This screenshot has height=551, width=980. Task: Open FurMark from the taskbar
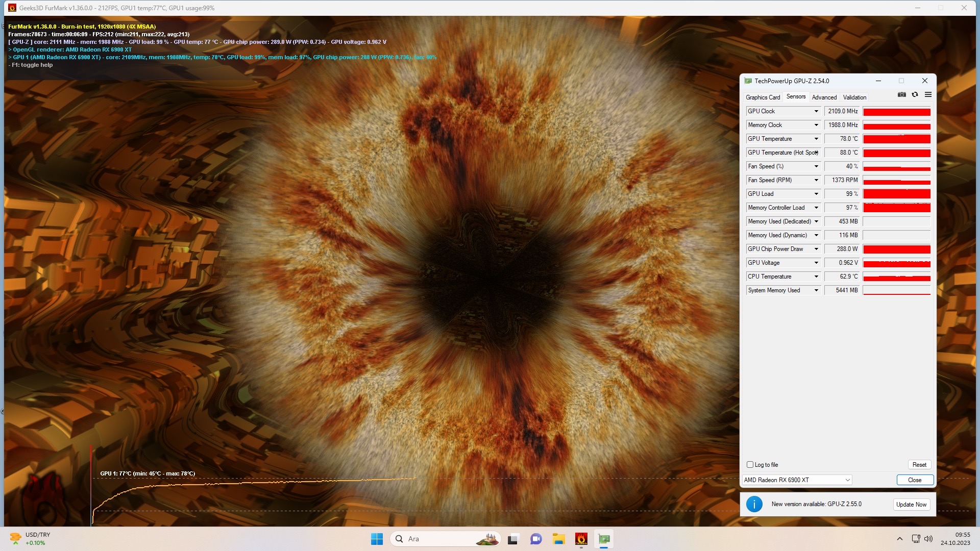click(x=581, y=539)
